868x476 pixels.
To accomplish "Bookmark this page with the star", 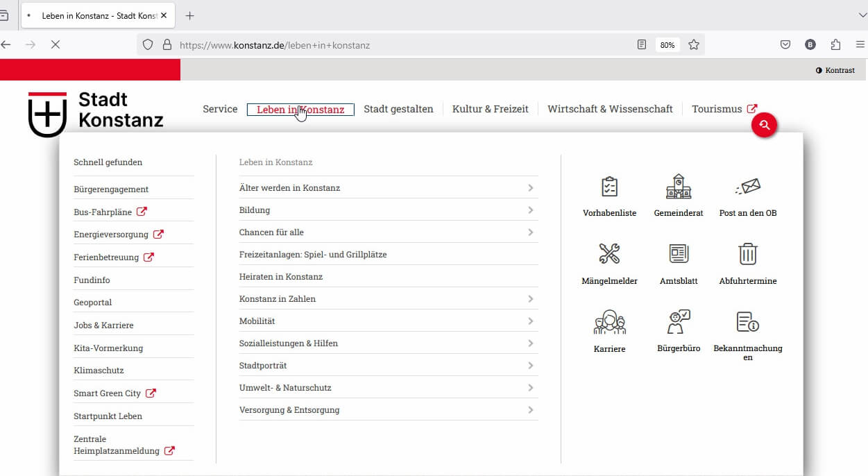I will [693, 44].
